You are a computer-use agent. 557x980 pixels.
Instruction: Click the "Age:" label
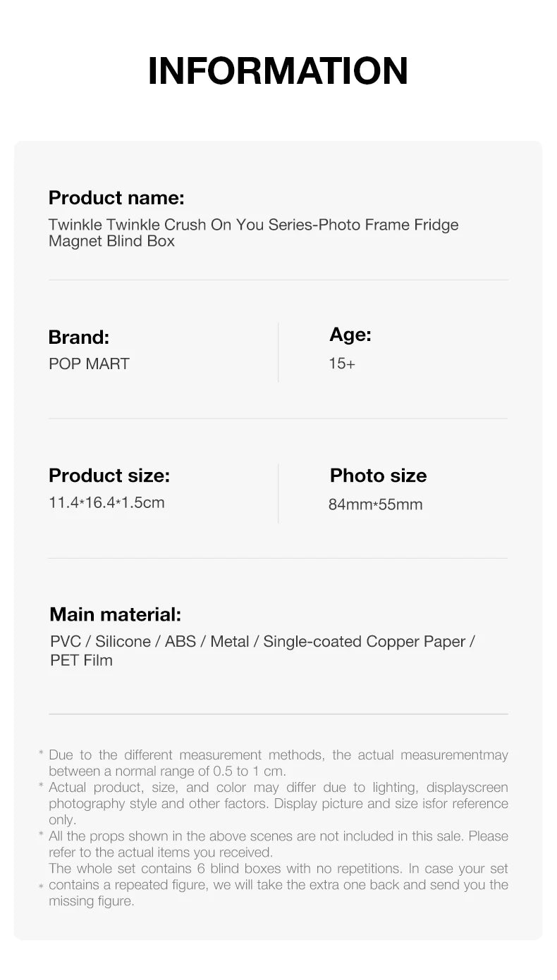coord(350,335)
